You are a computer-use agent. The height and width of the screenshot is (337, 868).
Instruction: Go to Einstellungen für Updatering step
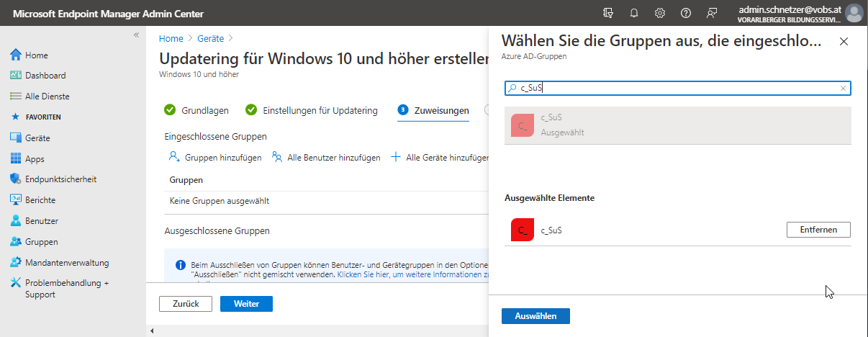311,110
